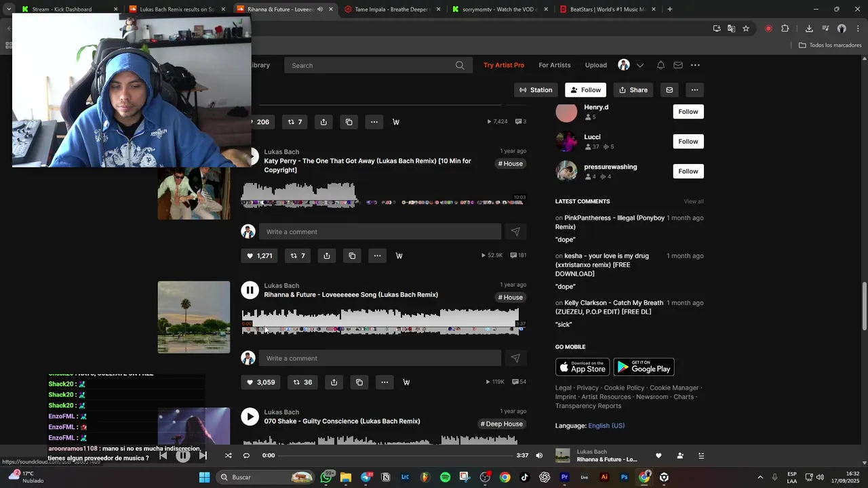The width and height of the screenshot is (868, 488).
Task: Mute volume in player bar
Action: pyautogui.click(x=539, y=455)
